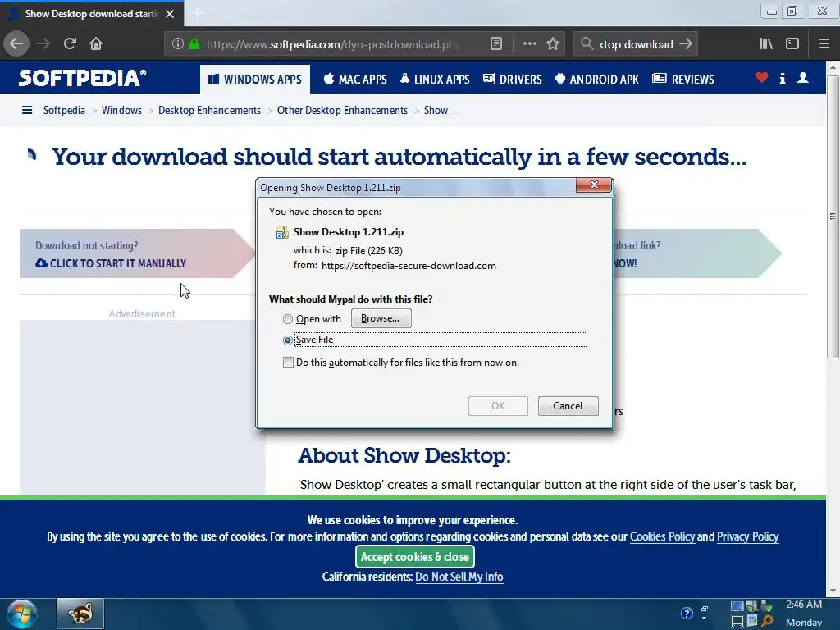Open page actions three-dots menu

click(529, 44)
